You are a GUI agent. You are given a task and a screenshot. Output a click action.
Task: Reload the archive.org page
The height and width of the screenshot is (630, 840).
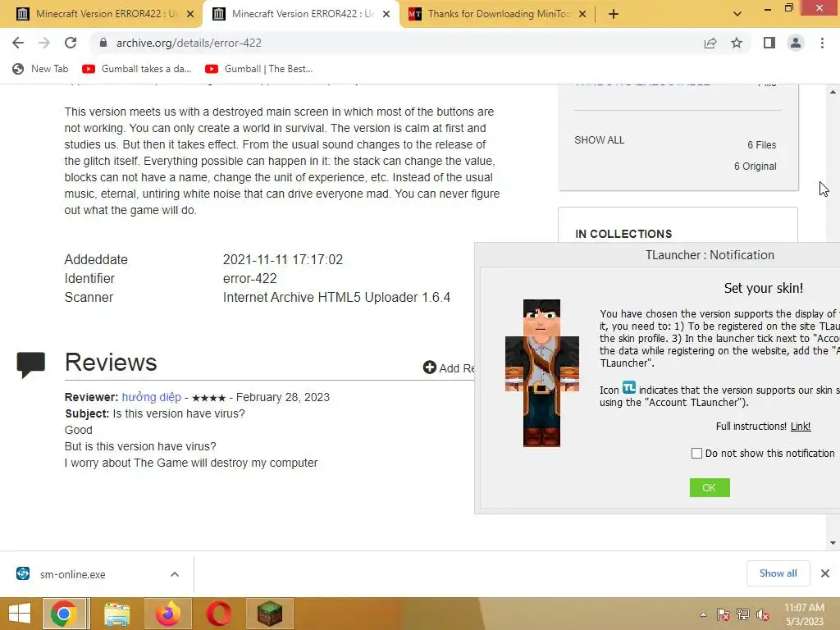71,43
